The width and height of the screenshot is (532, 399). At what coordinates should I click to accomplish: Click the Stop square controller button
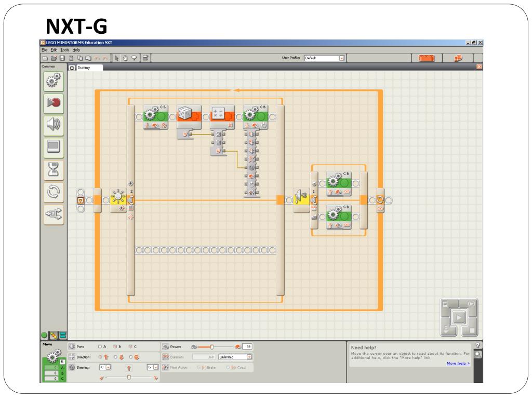pos(472,330)
